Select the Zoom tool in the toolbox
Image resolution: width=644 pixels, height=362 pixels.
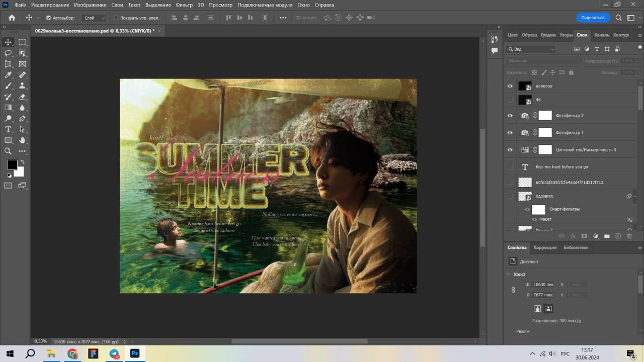click(x=8, y=151)
